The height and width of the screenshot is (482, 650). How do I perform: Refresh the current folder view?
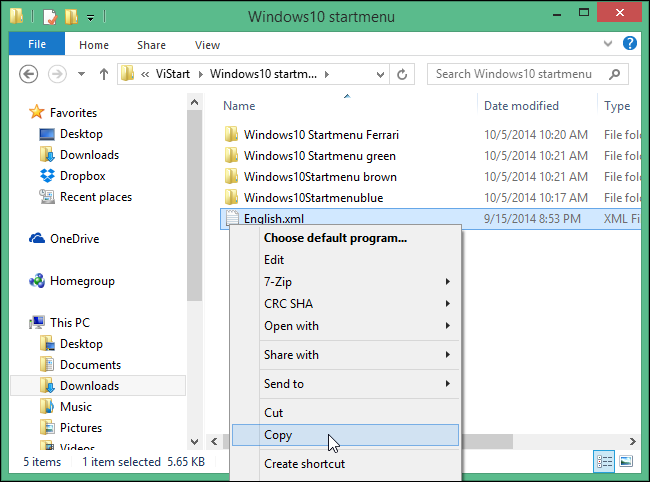[x=402, y=75]
